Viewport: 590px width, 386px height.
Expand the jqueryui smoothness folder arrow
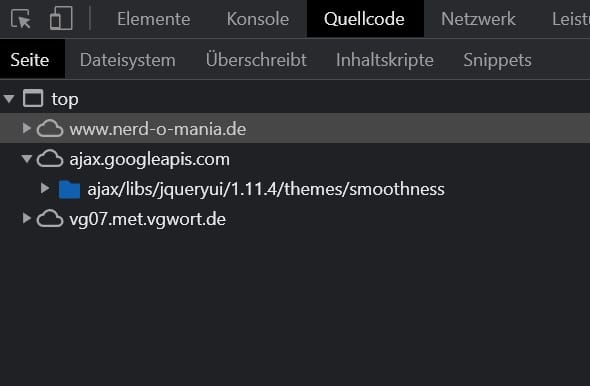(45, 188)
